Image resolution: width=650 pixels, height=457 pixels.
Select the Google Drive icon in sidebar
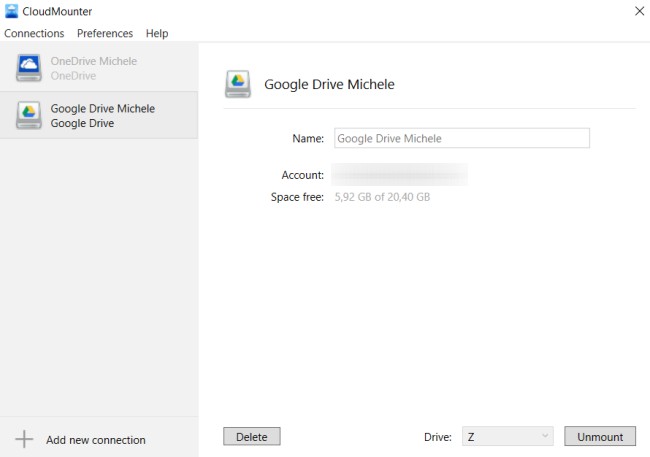(29, 115)
